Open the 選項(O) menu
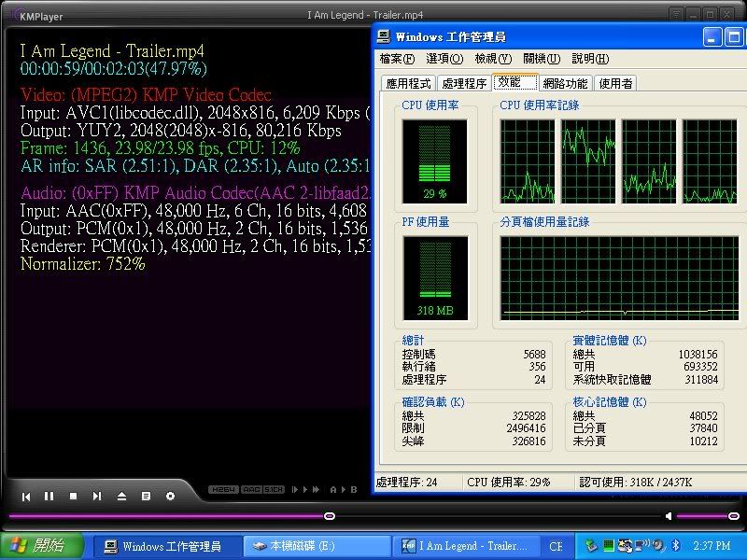This screenshot has height=560, width=747. [x=444, y=59]
